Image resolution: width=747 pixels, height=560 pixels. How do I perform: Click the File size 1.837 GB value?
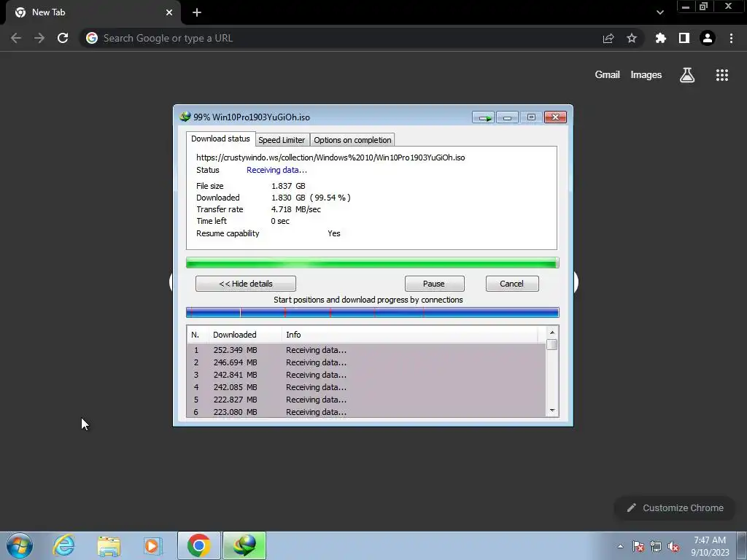(x=288, y=186)
